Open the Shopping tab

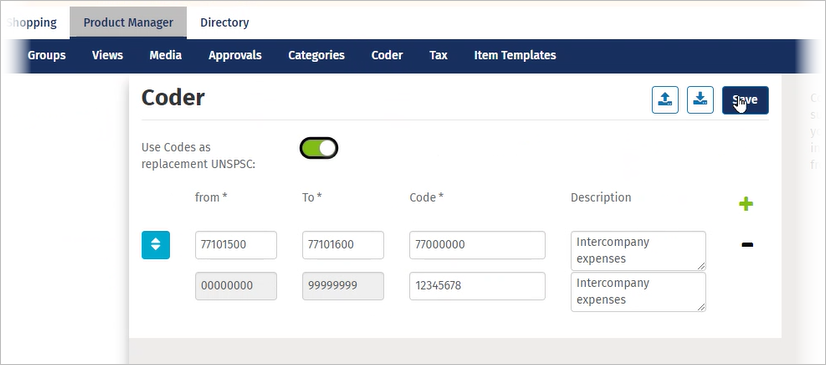tap(32, 23)
